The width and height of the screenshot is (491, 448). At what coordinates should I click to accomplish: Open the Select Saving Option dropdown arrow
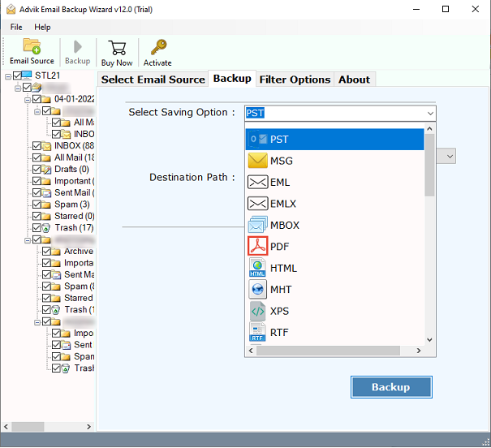(x=431, y=113)
